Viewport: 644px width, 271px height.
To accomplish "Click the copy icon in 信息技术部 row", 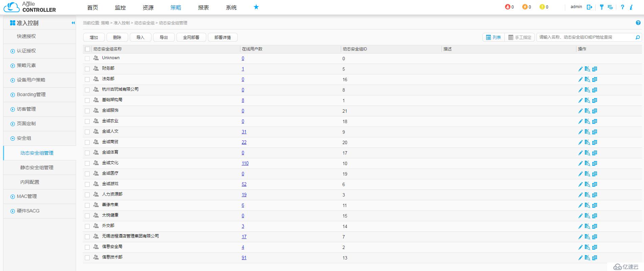I will (595, 258).
